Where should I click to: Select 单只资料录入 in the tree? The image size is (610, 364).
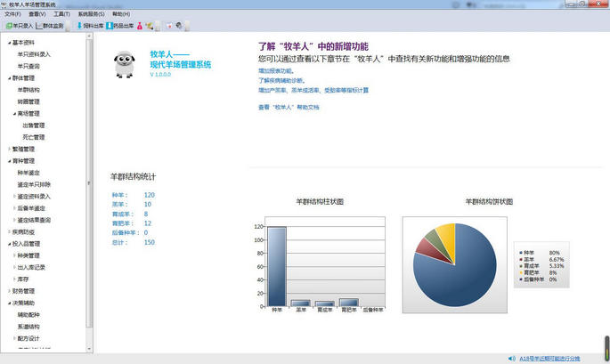[34, 54]
